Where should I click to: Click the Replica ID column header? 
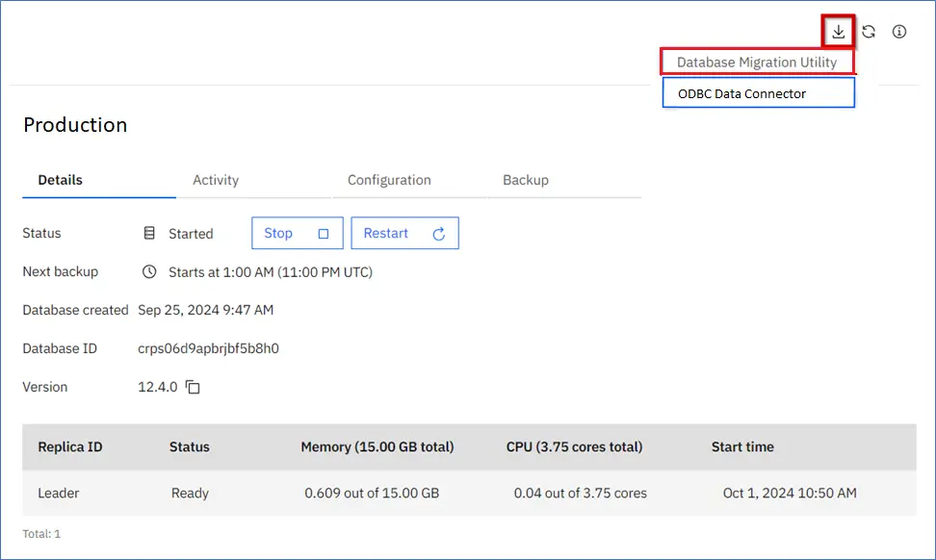click(70, 446)
